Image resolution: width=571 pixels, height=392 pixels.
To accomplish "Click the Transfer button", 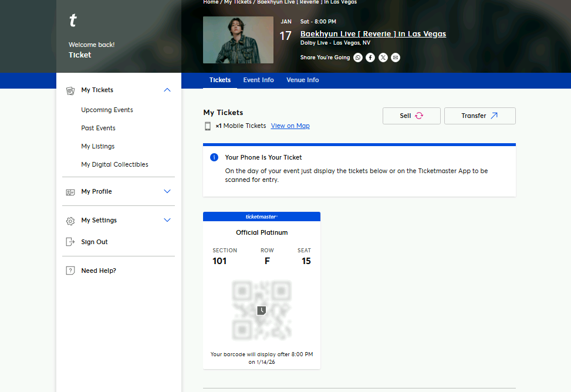I will [x=480, y=116].
